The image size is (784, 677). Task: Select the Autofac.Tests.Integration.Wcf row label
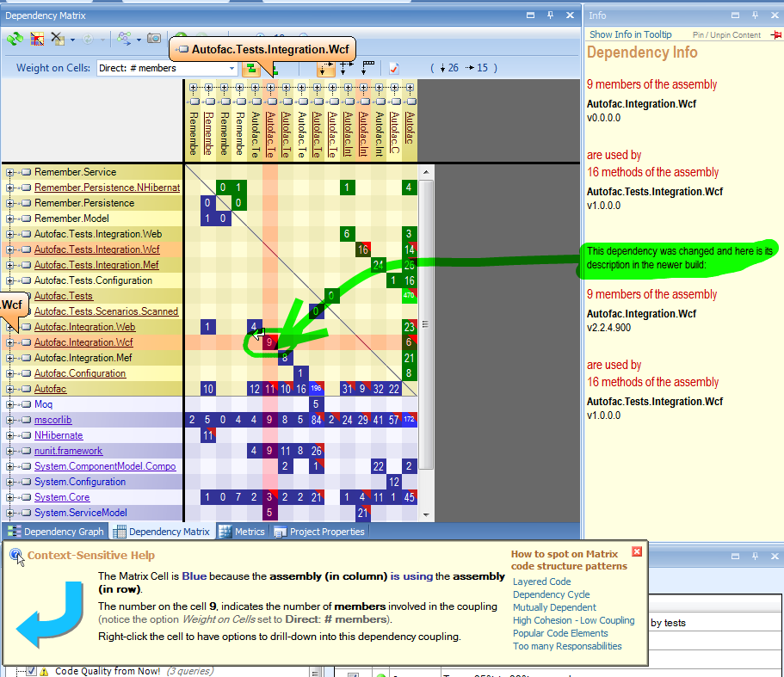97,249
